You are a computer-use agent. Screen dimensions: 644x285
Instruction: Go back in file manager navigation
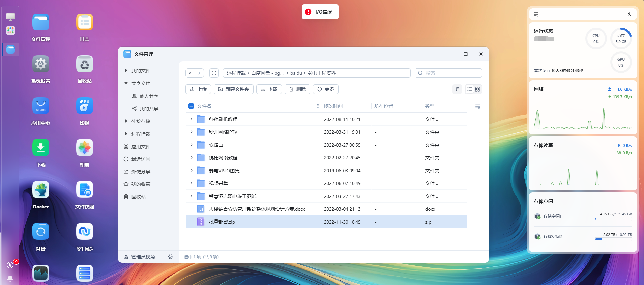click(x=190, y=73)
